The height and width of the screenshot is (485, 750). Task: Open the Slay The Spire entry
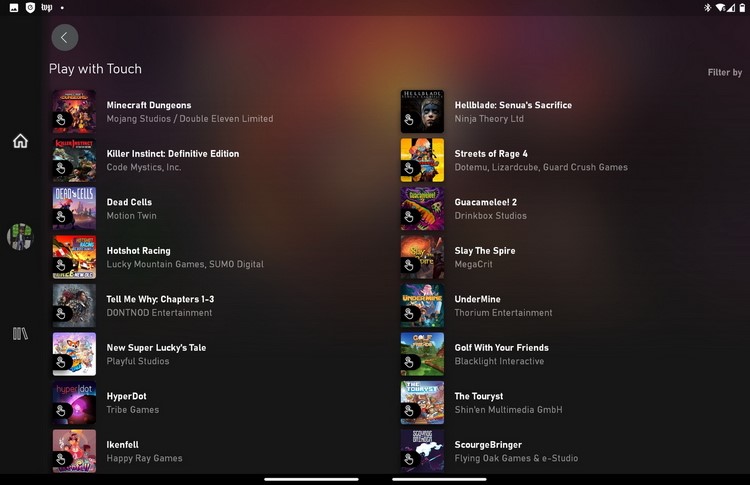pyautogui.click(x=485, y=251)
